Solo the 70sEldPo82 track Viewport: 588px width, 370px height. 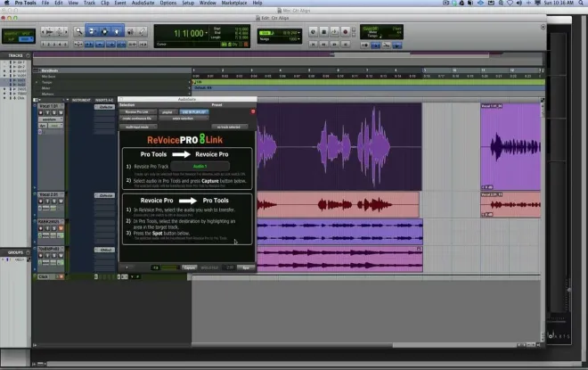[x=54, y=256]
